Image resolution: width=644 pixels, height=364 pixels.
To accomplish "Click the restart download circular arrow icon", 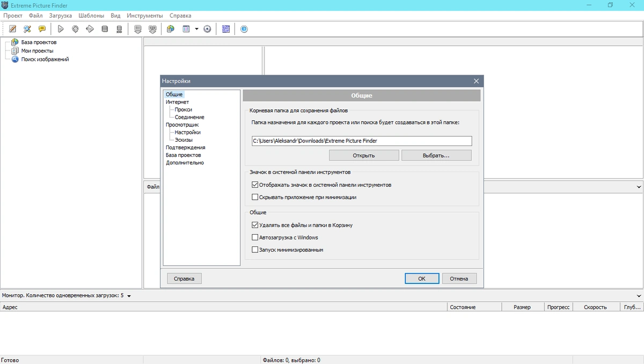I will pos(75,29).
